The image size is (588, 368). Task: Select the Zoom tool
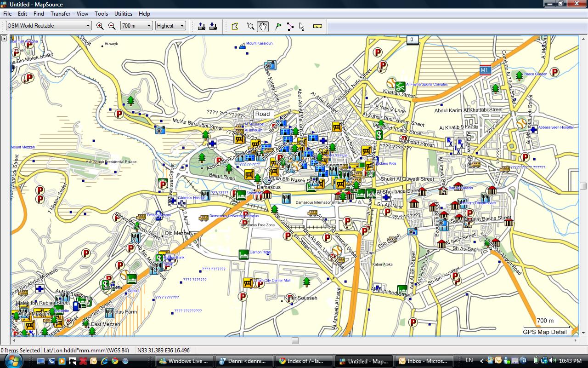(x=250, y=26)
